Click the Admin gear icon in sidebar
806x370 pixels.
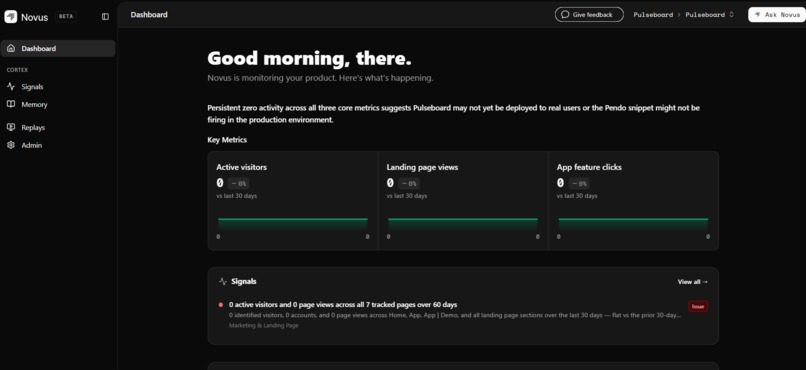tap(11, 145)
